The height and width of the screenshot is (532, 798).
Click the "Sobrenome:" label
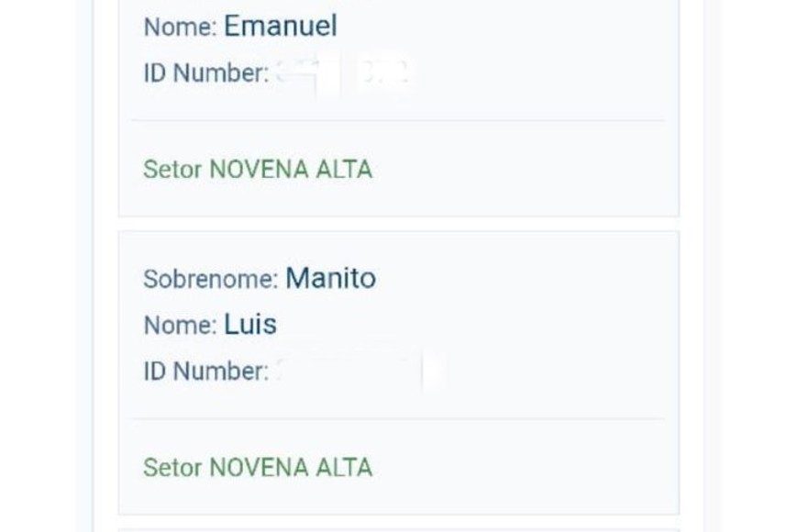[x=210, y=279]
